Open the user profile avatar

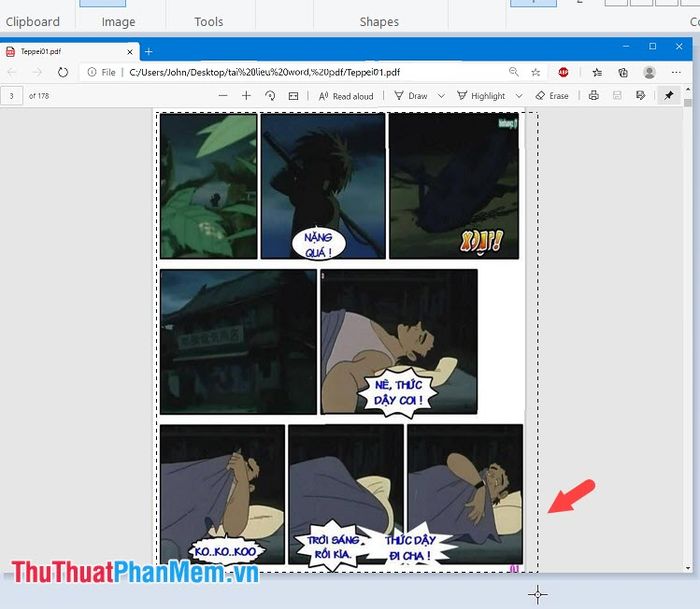point(650,72)
